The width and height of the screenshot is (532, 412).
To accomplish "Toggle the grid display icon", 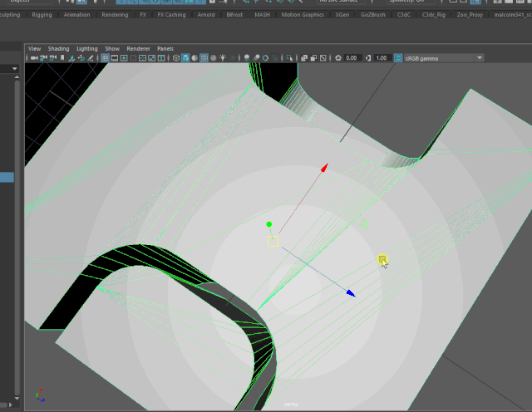I will [105, 58].
